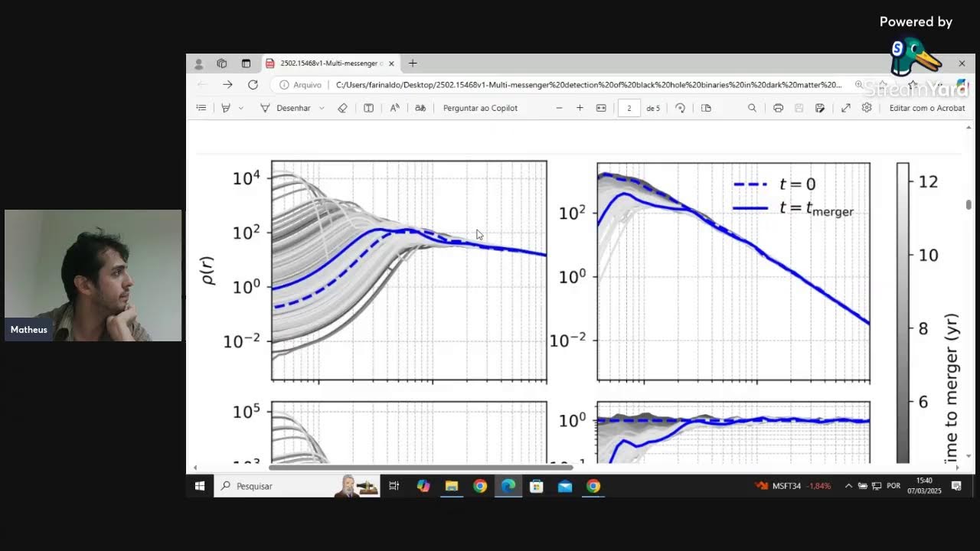Click Perguntar ao Copilot
The image size is (980, 551).
480,108
